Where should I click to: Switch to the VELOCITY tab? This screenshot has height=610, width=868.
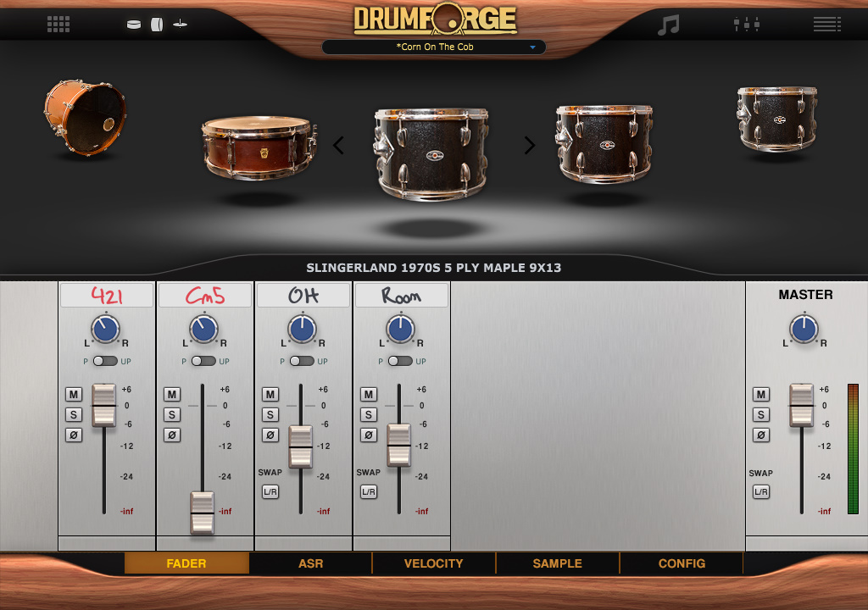tap(433, 563)
